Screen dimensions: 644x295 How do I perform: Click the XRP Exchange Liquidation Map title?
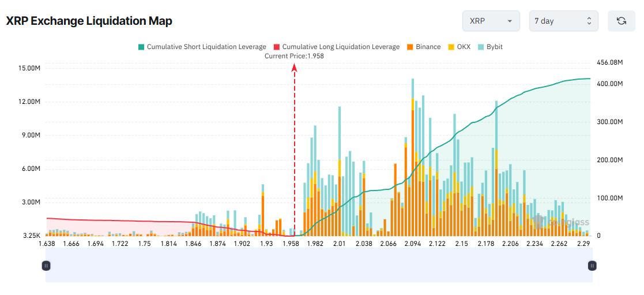click(x=89, y=21)
